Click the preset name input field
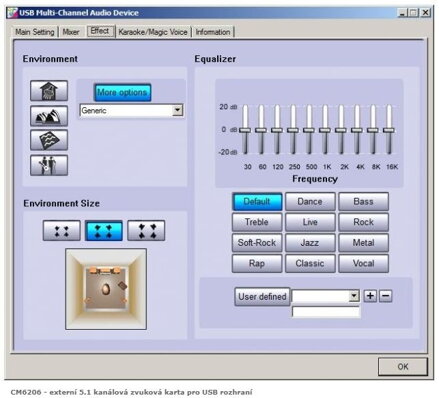The width and height of the screenshot is (439, 398). (326, 312)
